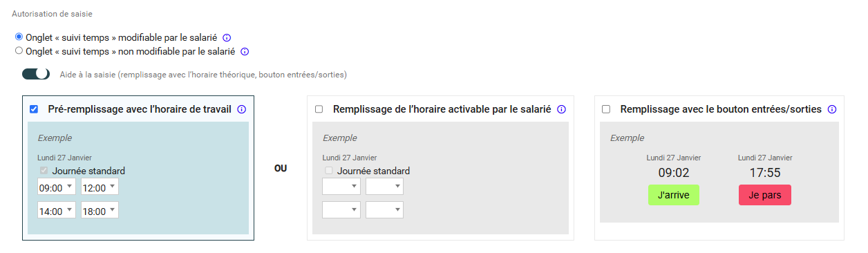Open the 14:00 time dropdown
Image resolution: width=868 pixels, height=253 pixels.
(x=56, y=211)
